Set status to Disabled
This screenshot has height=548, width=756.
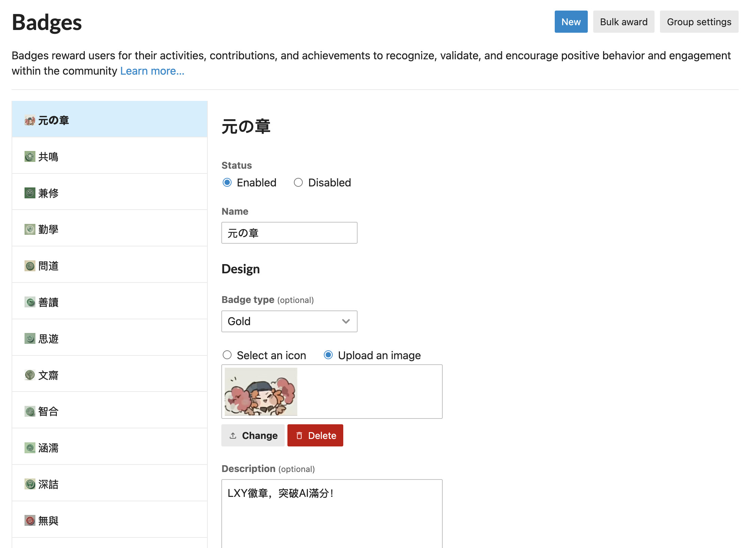pyautogui.click(x=298, y=183)
